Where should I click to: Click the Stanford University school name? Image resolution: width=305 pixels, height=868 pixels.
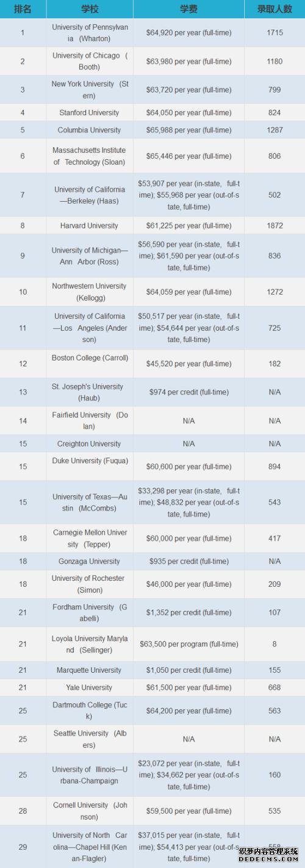[90, 112]
